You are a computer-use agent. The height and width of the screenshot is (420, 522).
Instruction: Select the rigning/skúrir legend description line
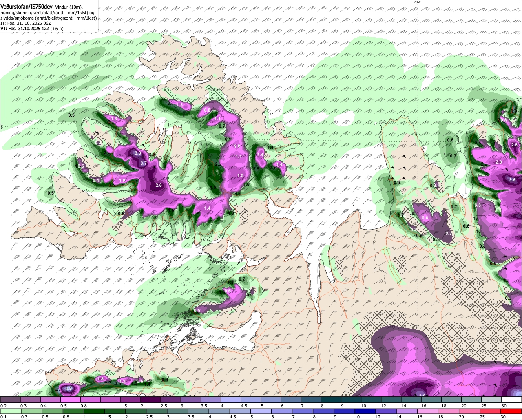click(47, 13)
